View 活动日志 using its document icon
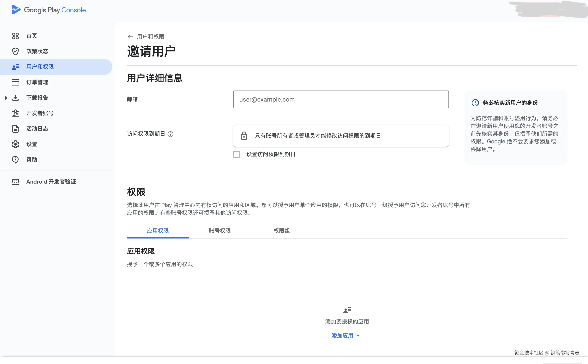Viewport: 588px width, 364px height. (15, 129)
